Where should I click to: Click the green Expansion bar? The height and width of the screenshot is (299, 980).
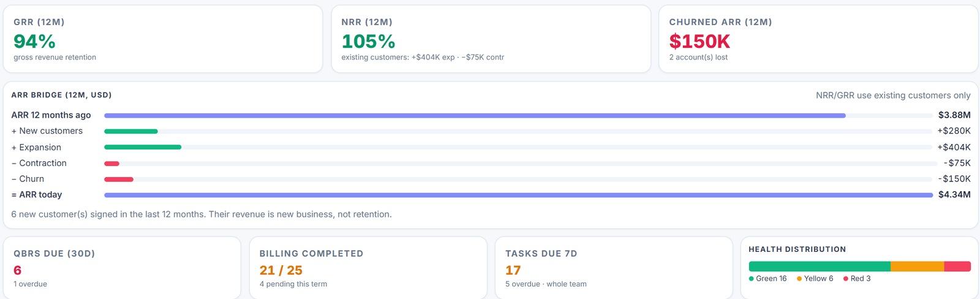tap(143, 147)
